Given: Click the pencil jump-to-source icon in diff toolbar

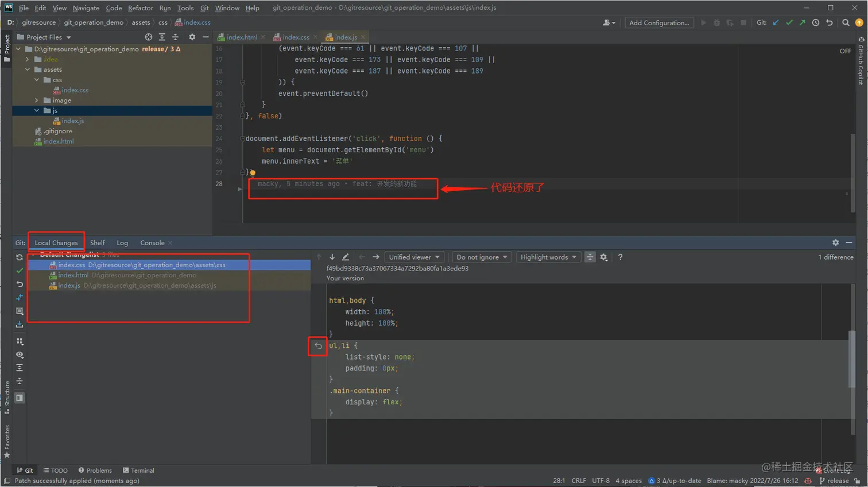Looking at the screenshot, I should click(x=346, y=257).
